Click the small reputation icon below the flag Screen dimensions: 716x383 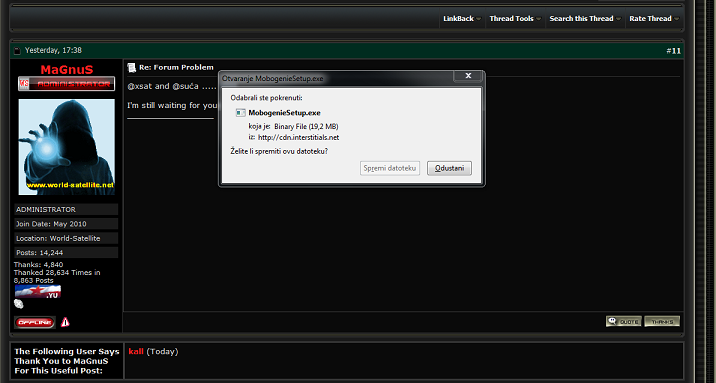(x=19, y=304)
